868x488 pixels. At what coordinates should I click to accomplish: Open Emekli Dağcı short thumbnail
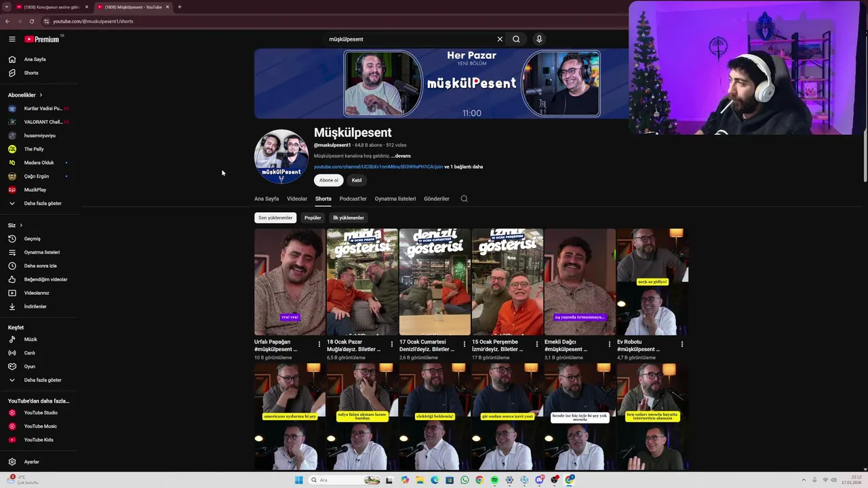coord(580,282)
